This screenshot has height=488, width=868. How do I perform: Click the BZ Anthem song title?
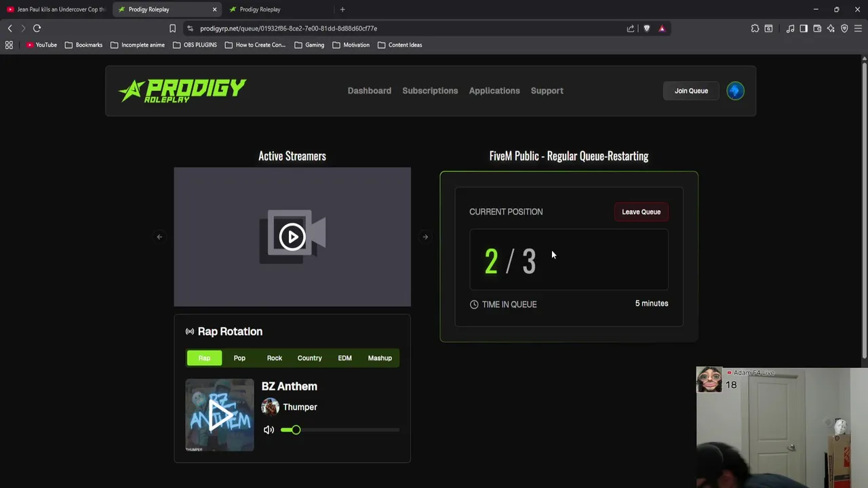coord(290,386)
